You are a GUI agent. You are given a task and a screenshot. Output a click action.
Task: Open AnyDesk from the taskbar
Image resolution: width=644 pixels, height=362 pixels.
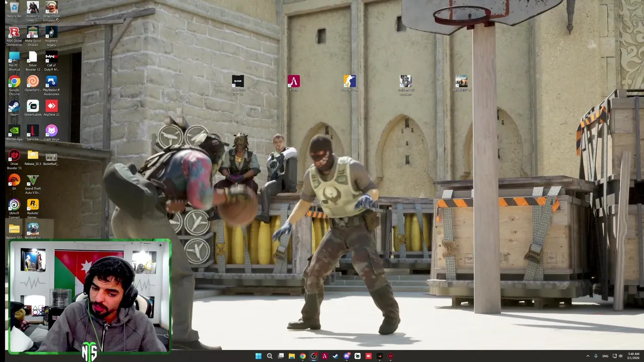[x=369, y=356]
